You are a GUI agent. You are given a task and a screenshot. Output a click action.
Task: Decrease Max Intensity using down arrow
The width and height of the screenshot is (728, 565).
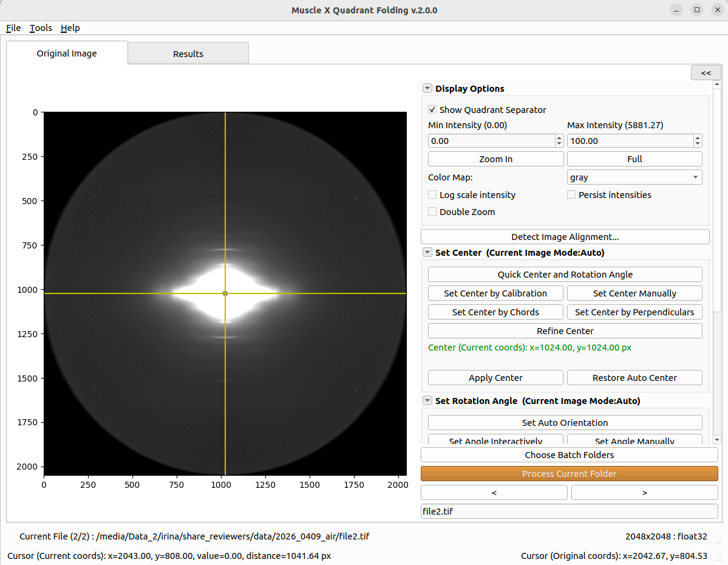(x=698, y=143)
